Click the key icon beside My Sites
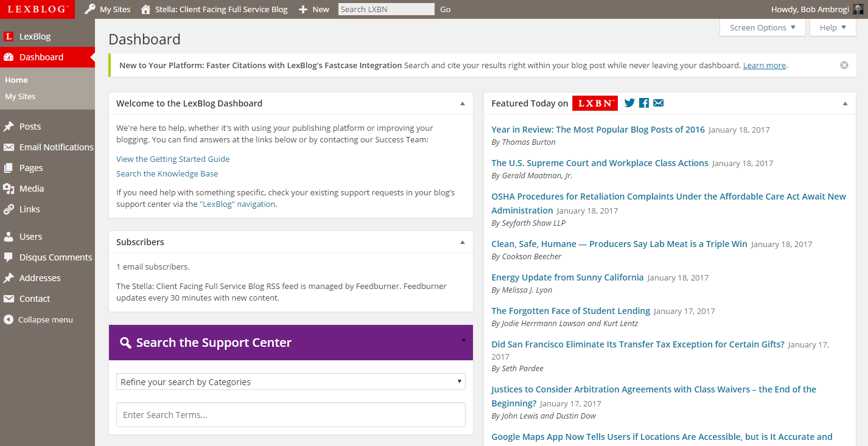This screenshot has width=868, height=446. [x=90, y=9]
